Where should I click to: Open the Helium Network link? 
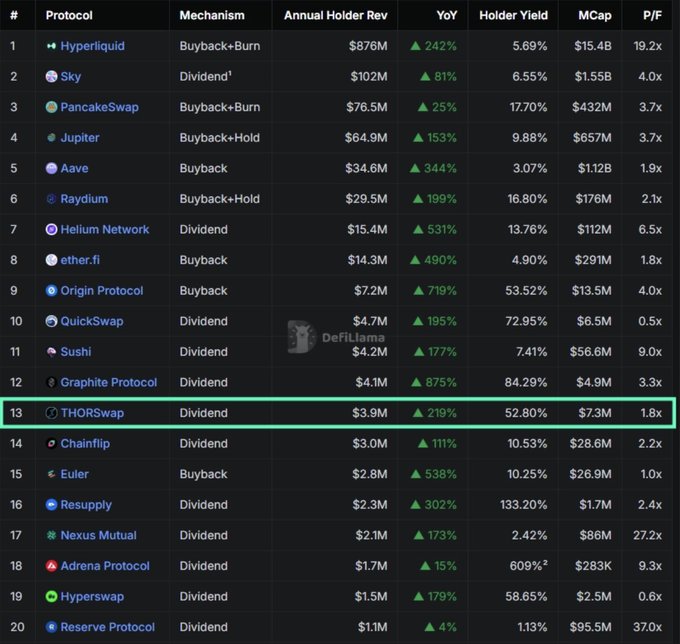click(105, 229)
